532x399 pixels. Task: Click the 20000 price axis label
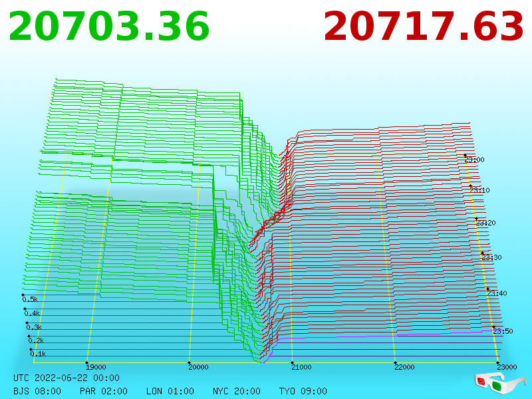pos(198,367)
